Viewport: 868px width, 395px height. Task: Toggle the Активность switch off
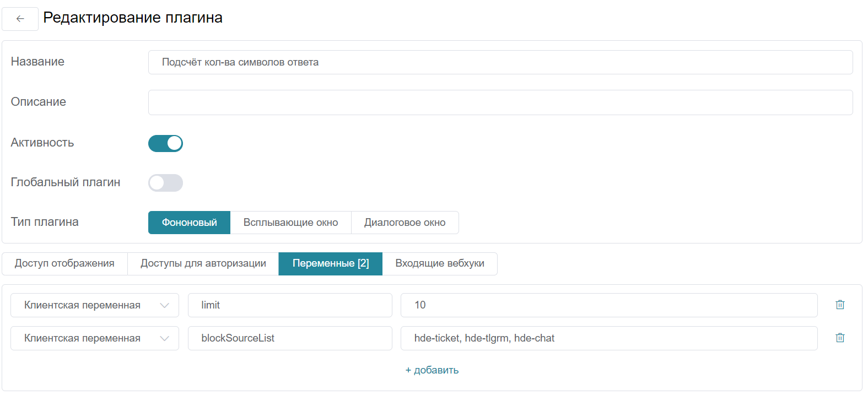click(x=165, y=143)
